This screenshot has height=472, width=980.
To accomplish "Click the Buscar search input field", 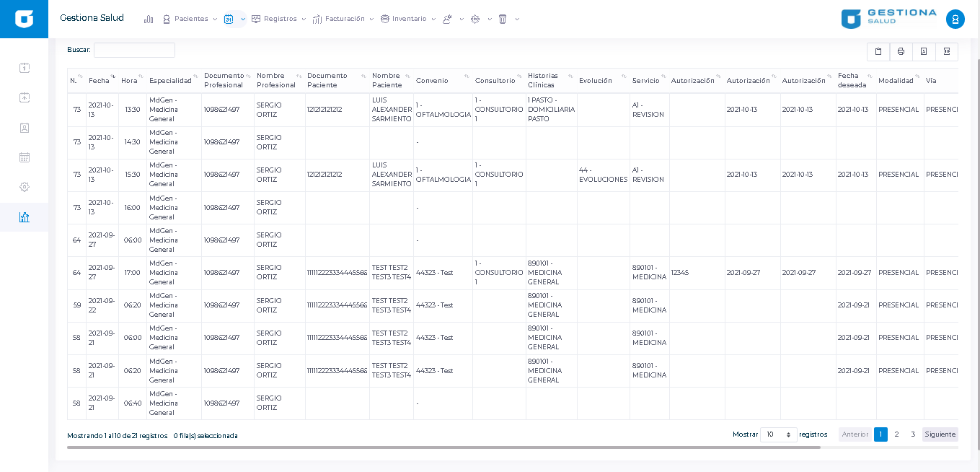I will tap(134, 50).
